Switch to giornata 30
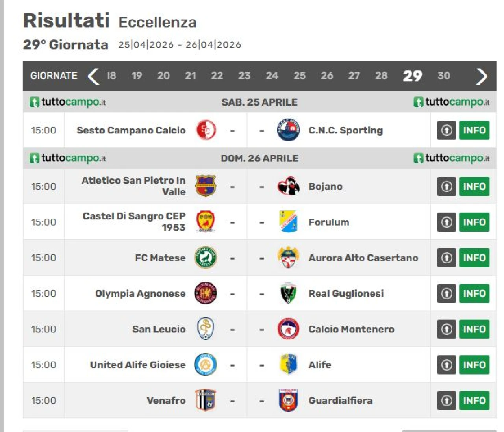 (x=444, y=76)
